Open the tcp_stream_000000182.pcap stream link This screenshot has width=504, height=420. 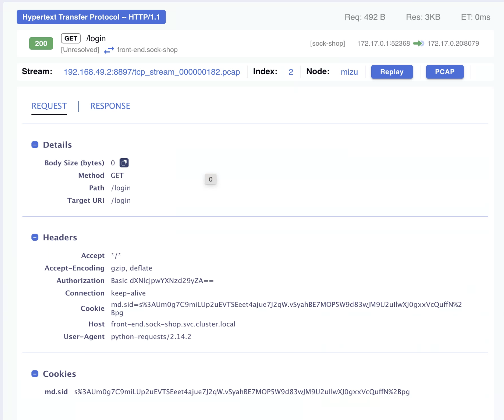(x=152, y=72)
